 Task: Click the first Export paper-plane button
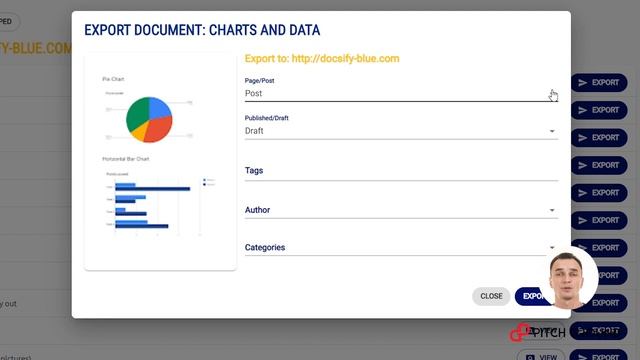pyautogui.click(x=599, y=83)
